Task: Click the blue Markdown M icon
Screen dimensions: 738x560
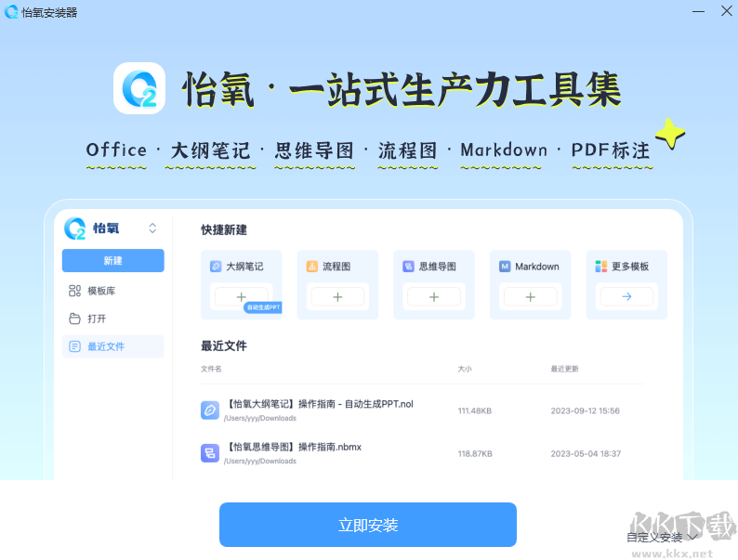Action: [505, 267]
